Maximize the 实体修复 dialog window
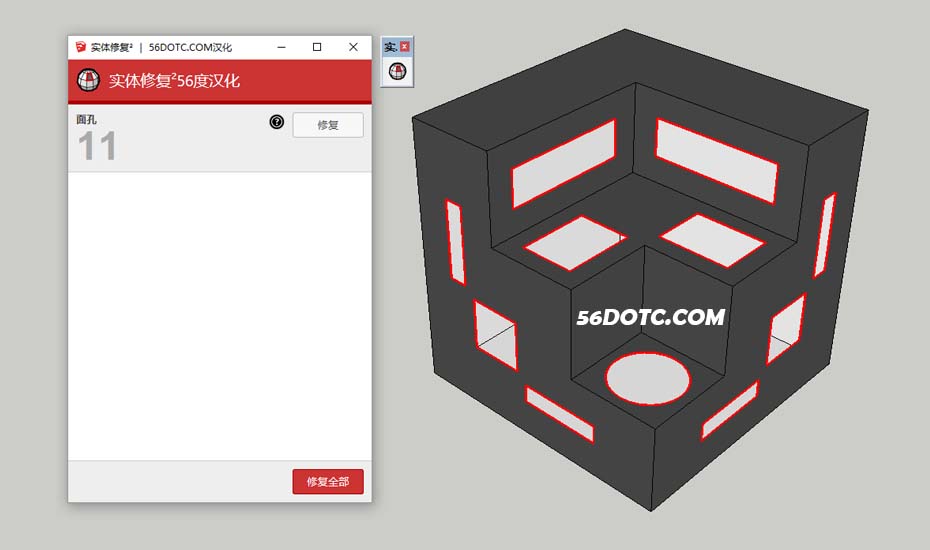Viewport: 930px width, 550px height. [x=317, y=47]
